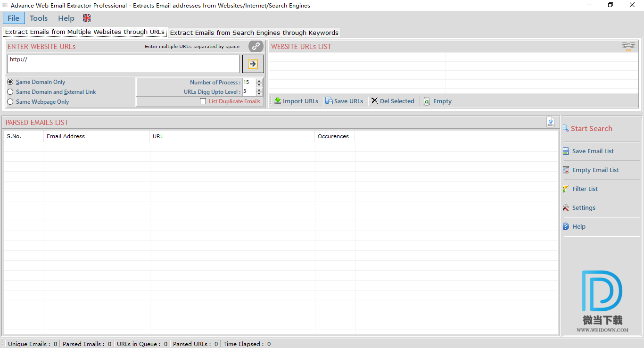The height and width of the screenshot is (348, 644).
Task: Click Help label in right sidebar
Action: tap(578, 226)
